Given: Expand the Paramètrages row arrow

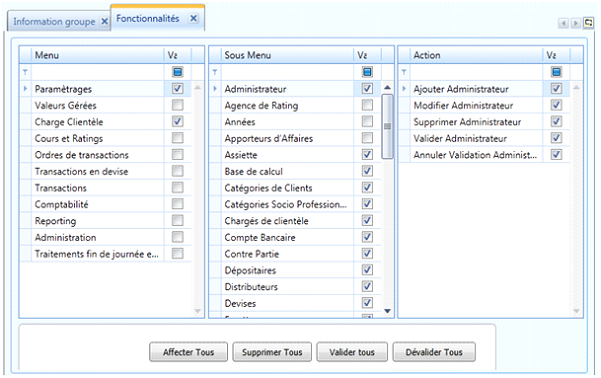Looking at the screenshot, I should click(x=25, y=89).
